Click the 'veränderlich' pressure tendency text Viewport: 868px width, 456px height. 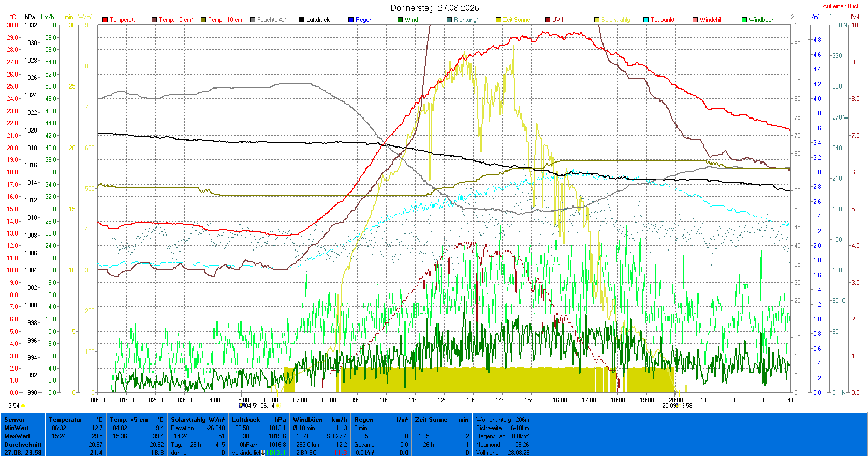(246, 453)
